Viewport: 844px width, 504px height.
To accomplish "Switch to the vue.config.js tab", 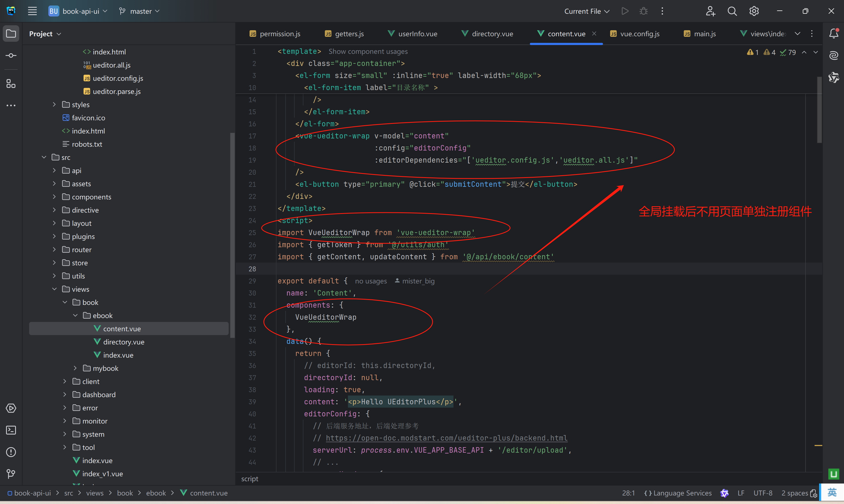I will [639, 34].
